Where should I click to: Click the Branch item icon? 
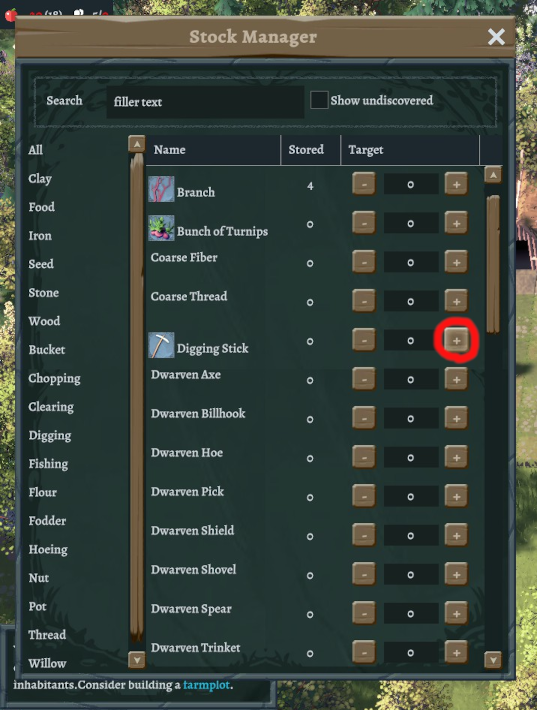pos(161,189)
